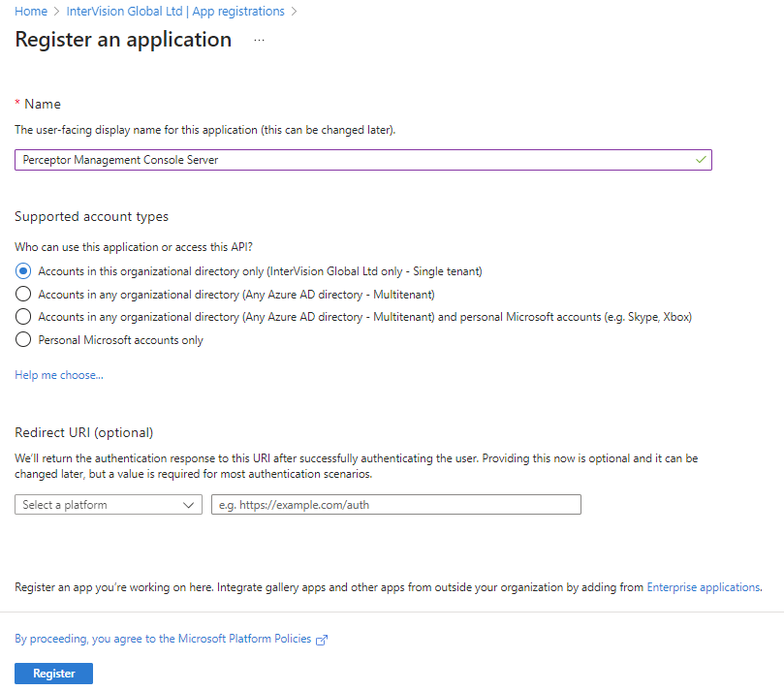Open Microsoft Platform Policies link
This screenshot has height=691, width=784.
pos(163,639)
